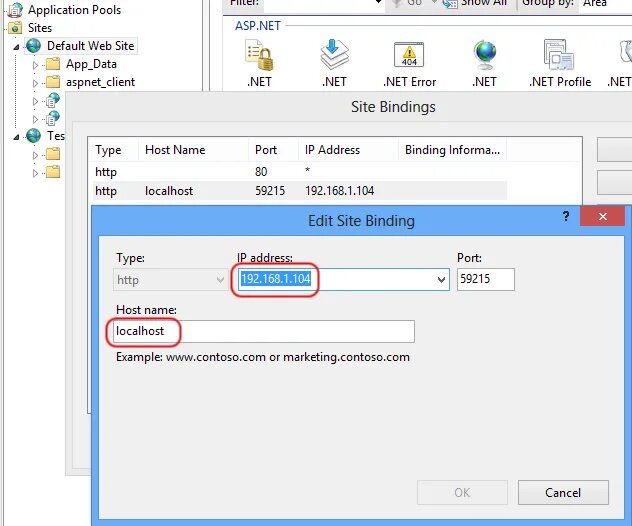
Task: Click the Show All toolbar icon
Action: tap(450, 4)
